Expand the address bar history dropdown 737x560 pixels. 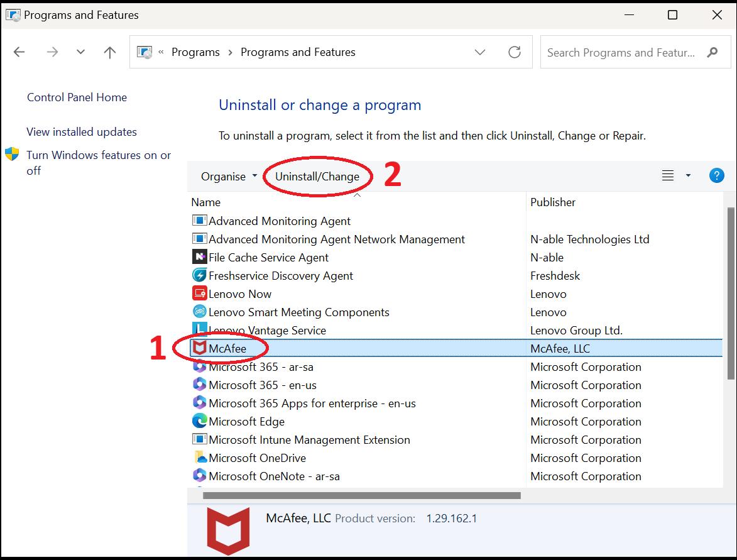(481, 52)
